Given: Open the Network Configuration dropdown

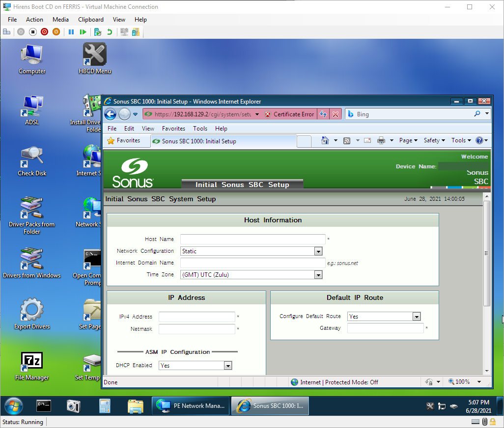Looking at the screenshot, I should pyautogui.click(x=318, y=251).
